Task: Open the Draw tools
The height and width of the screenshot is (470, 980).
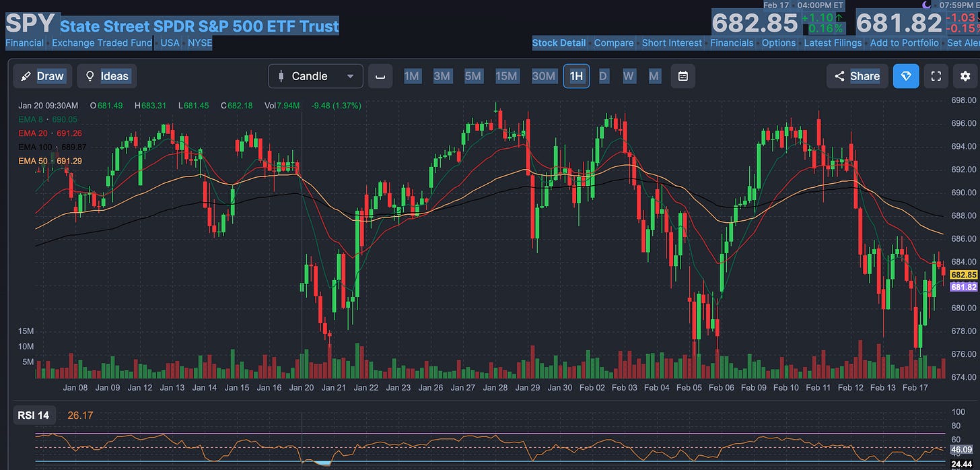Action: click(x=42, y=76)
